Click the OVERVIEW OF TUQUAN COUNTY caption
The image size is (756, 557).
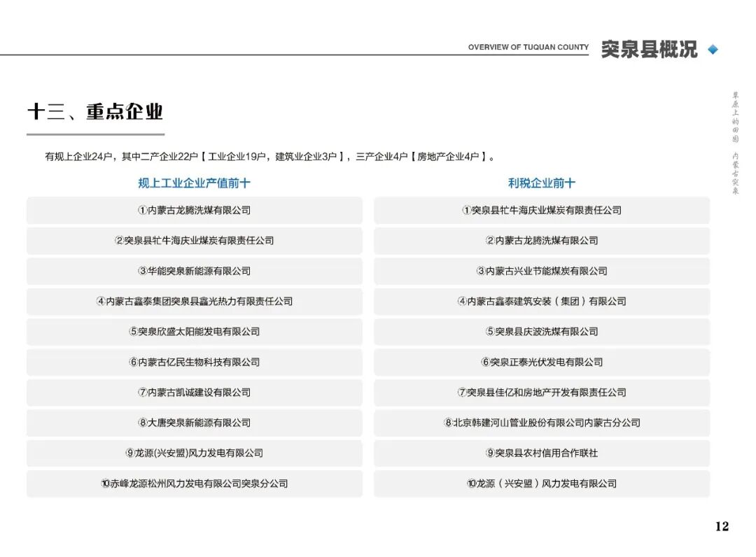528,47
